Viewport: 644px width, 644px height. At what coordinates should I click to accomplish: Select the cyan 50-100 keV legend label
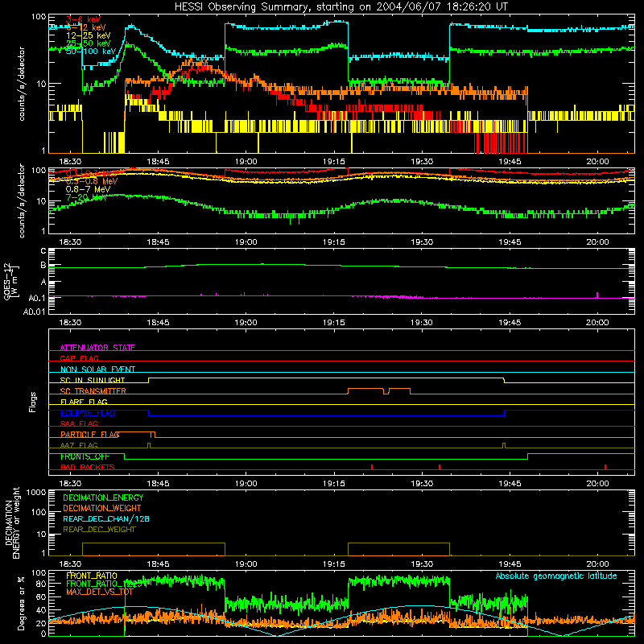pyautogui.click(x=91, y=52)
